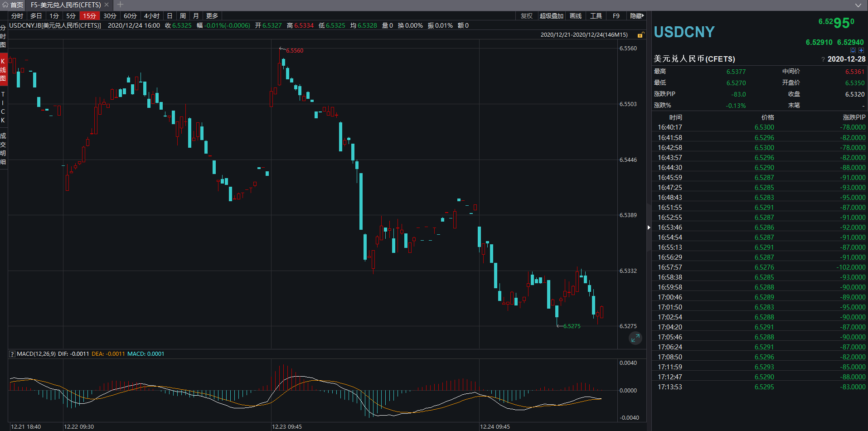Screen dimensions: 868x431
Task: Click the 价格 column header
Action: click(768, 117)
